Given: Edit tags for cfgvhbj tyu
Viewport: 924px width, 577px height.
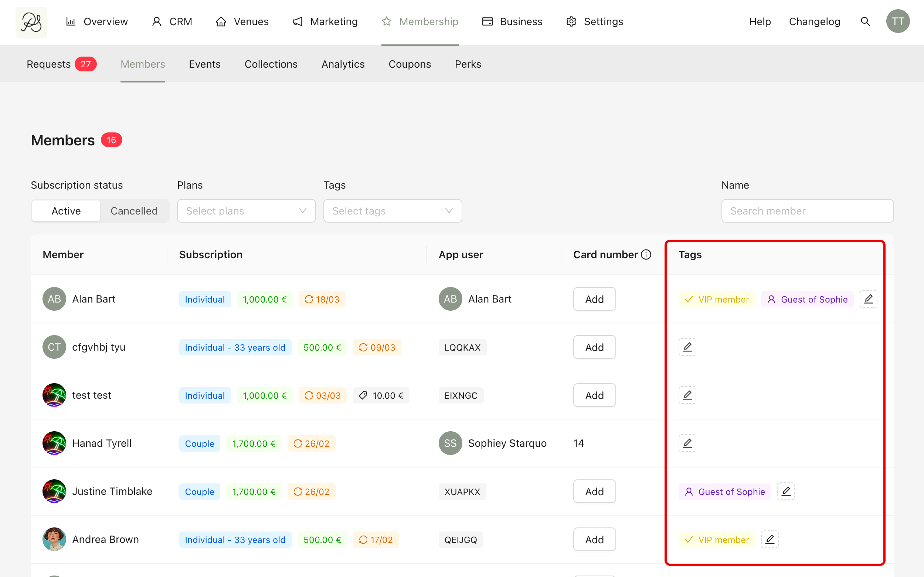Looking at the screenshot, I should (687, 347).
